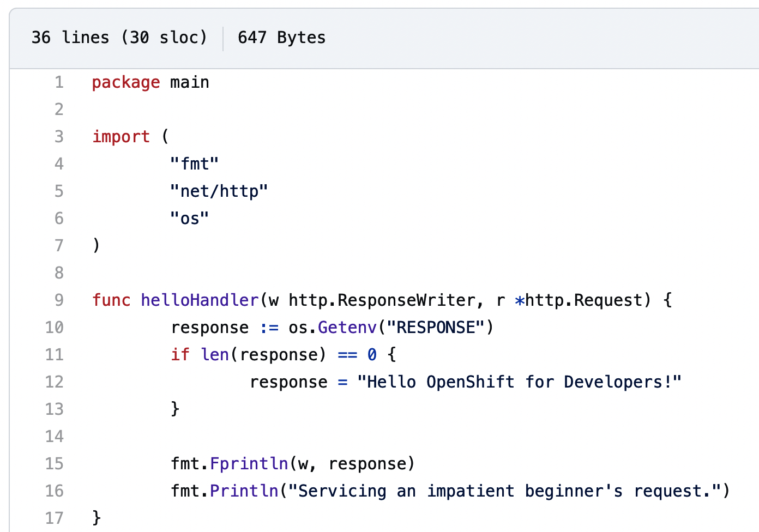Select line number 3
The height and width of the screenshot is (532, 759).
59,137
